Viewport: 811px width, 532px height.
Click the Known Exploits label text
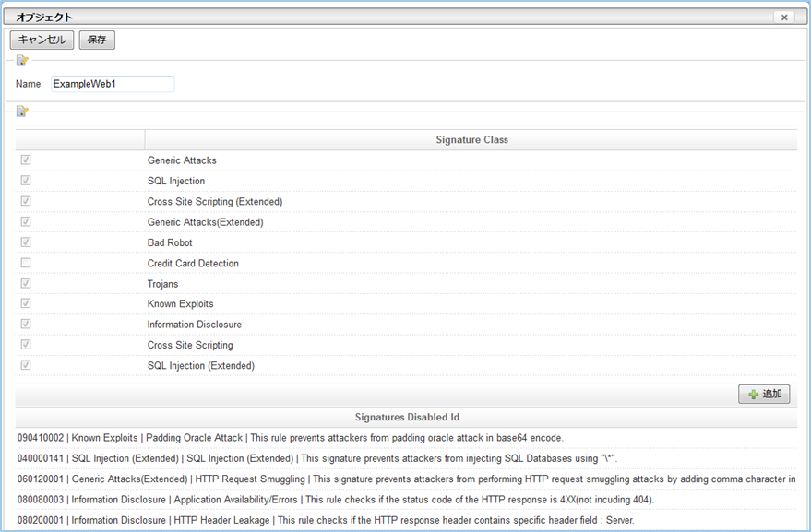(x=180, y=304)
